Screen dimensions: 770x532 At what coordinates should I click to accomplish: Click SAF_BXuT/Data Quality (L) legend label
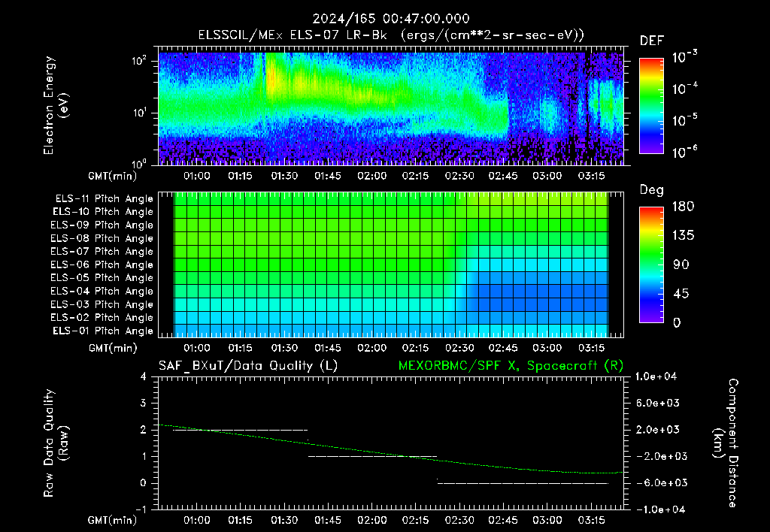pyautogui.click(x=248, y=366)
